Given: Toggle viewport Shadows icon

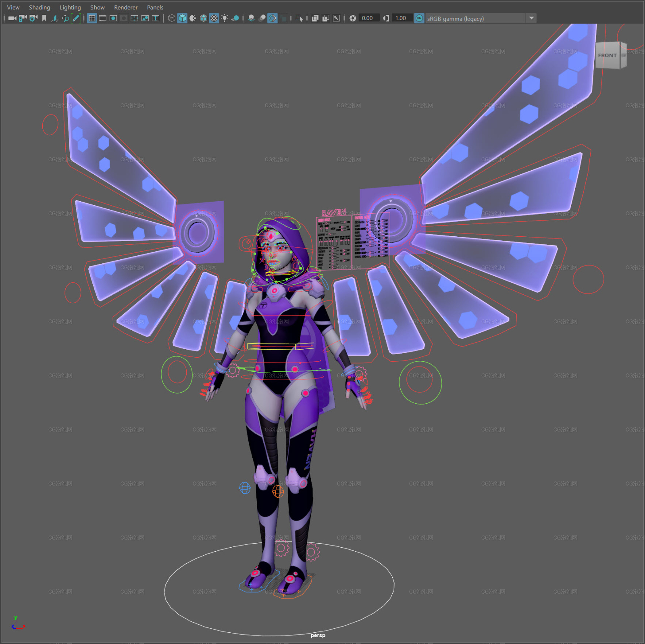Looking at the screenshot, I should [235, 18].
